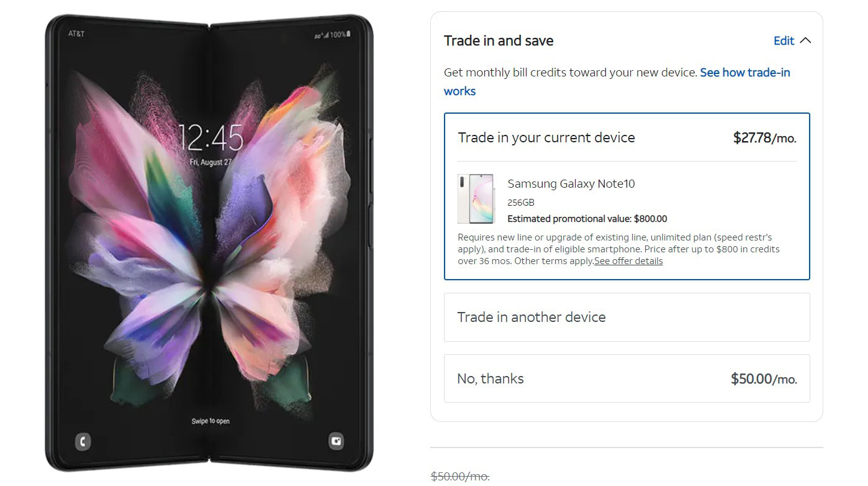Click the battery icon in the phone status bar
The width and height of the screenshot is (868, 486).
tap(349, 34)
